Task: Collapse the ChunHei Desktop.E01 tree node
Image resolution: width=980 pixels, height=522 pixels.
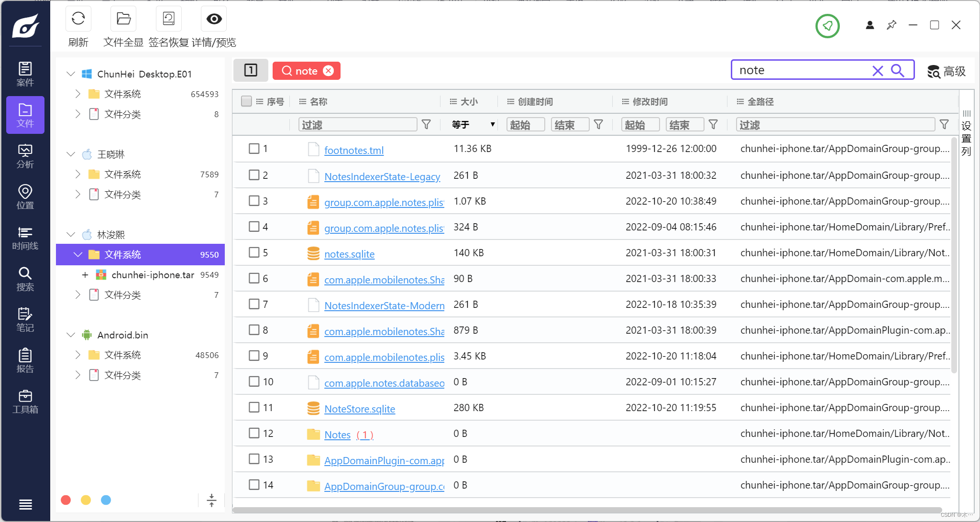Action: point(71,74)
